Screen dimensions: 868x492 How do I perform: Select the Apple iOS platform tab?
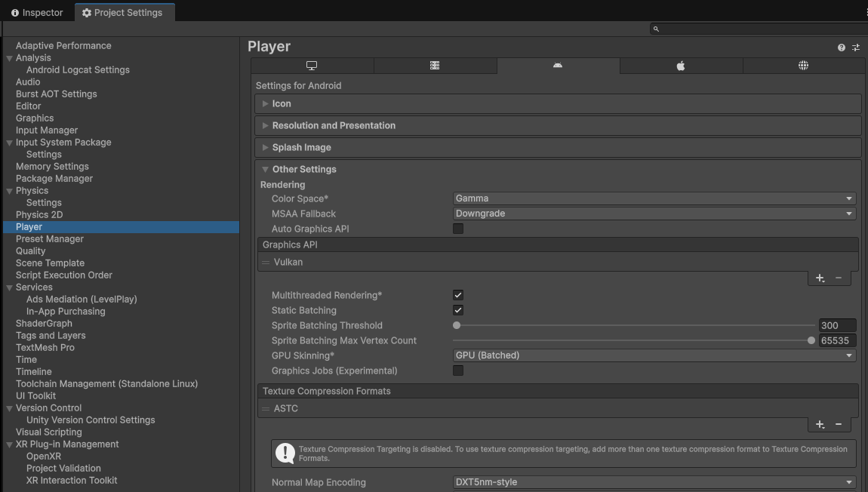[x=681, y=66]
